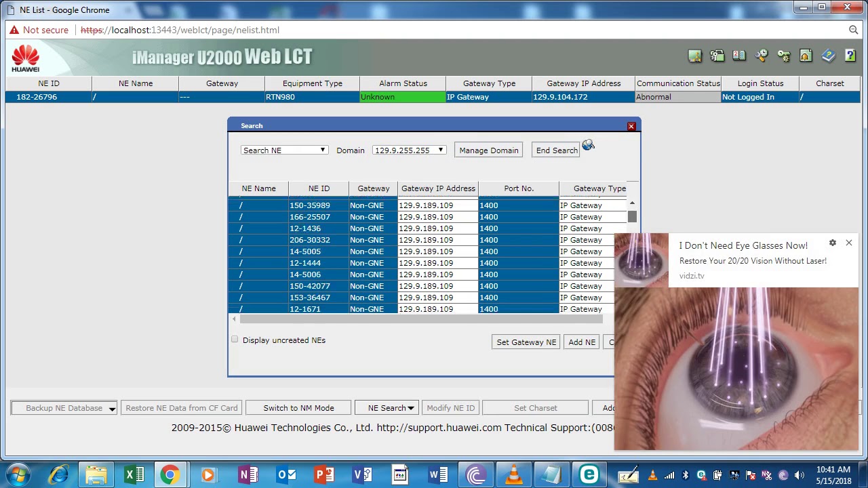The width and height of the screenshot is (868, 488).
Task: Switch to Chrome in the taskbar
Action: click(x=170, y=474)
